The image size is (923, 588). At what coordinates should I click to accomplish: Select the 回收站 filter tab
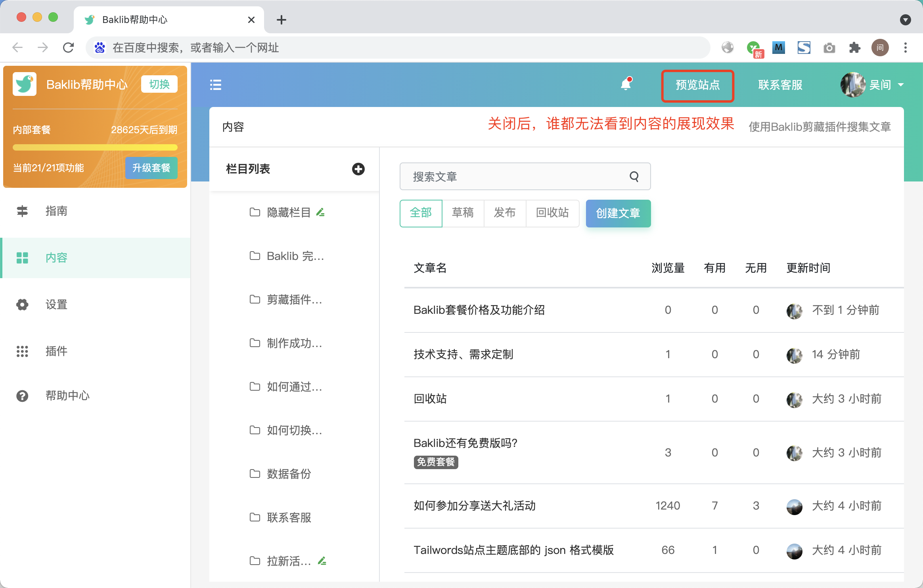[553, 213]
